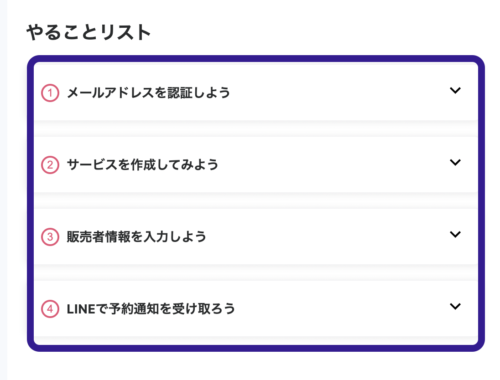
Task: Click the purple highlight border around the list
Action: click(256, 59)
